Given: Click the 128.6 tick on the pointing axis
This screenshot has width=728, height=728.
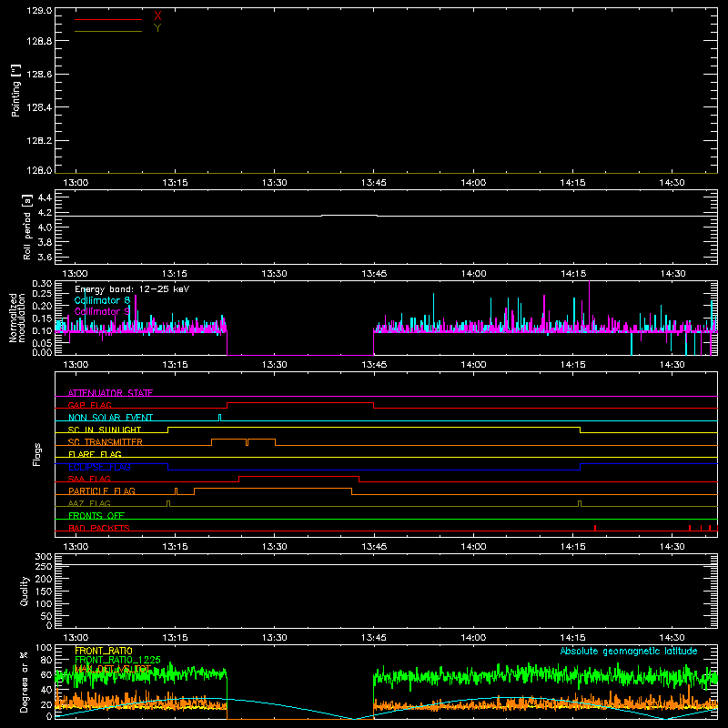Looking at the screenshot, I should (x=39, y=75).
